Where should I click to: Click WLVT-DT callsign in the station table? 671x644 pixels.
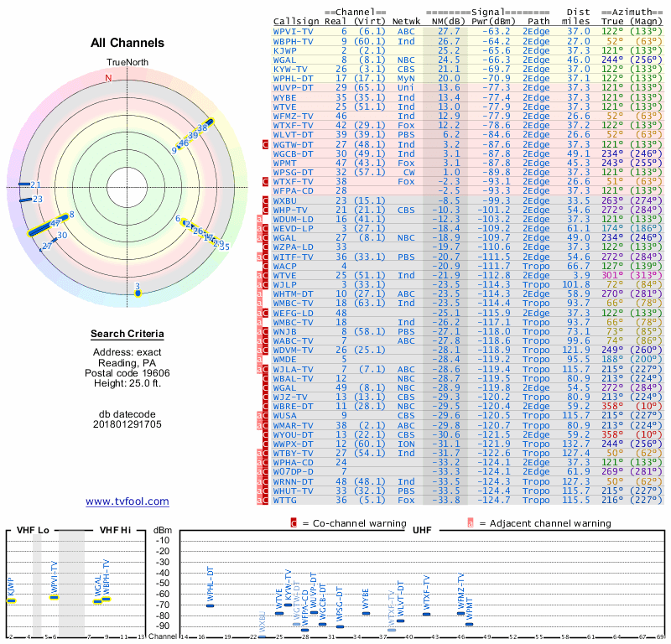(293, 135)
